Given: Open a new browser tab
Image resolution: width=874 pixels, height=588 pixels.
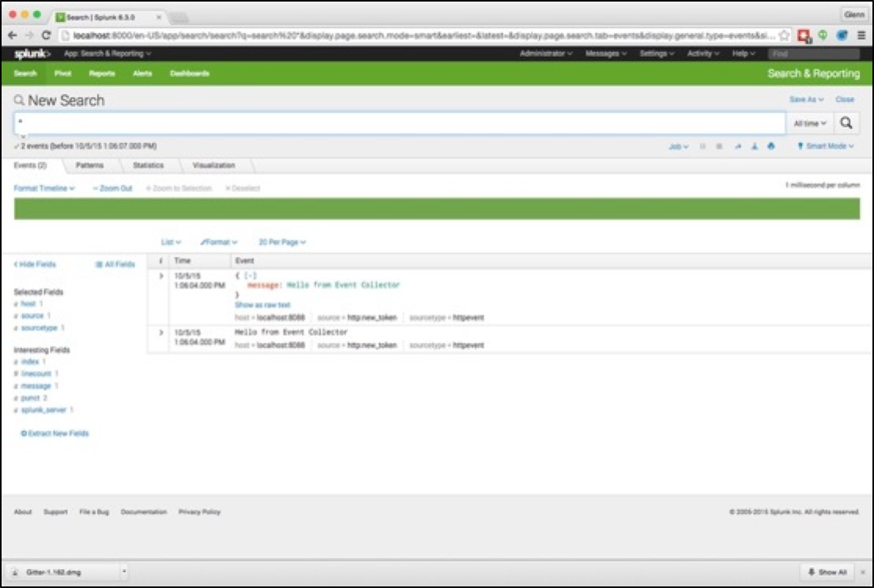Looking at the screenshot, I should point(179,18).
